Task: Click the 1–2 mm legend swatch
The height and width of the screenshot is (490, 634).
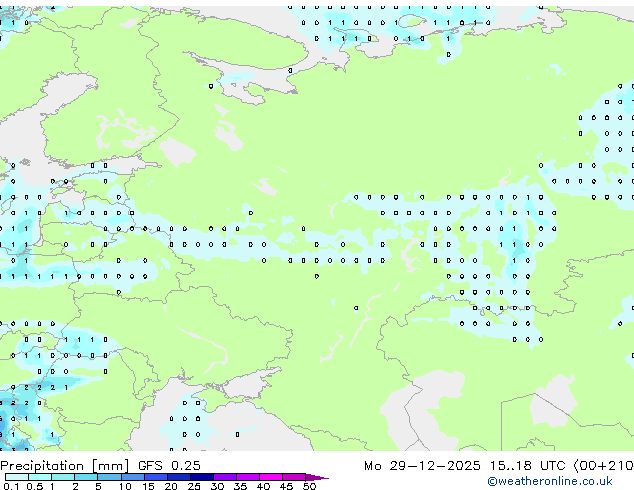Action: (x=63, y=477)
